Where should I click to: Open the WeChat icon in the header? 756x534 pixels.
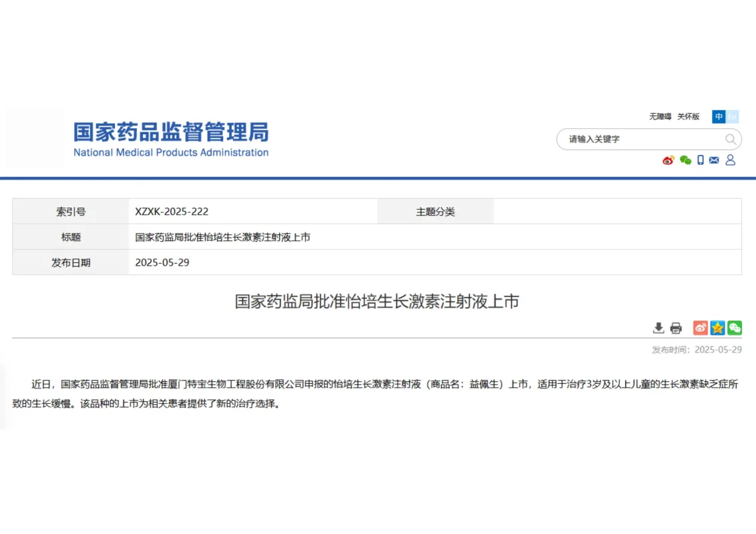pyautogui.click(x=685, y=160)
